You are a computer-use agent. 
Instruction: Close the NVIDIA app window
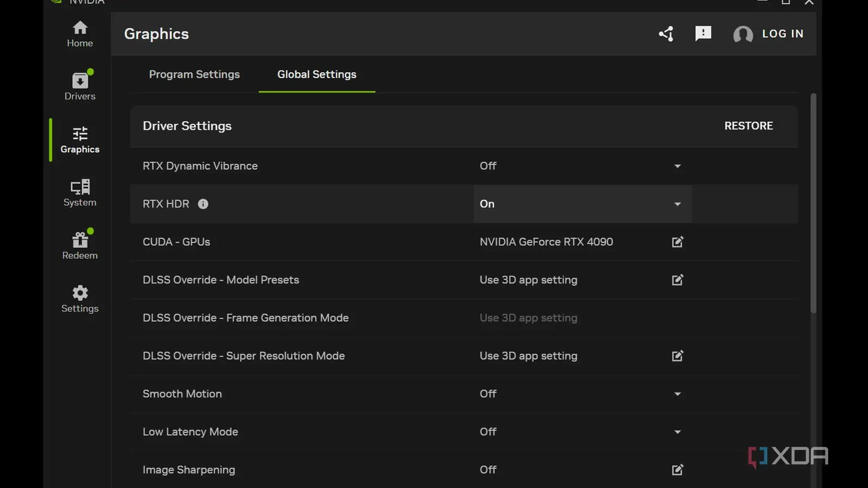tap(809, 2)
